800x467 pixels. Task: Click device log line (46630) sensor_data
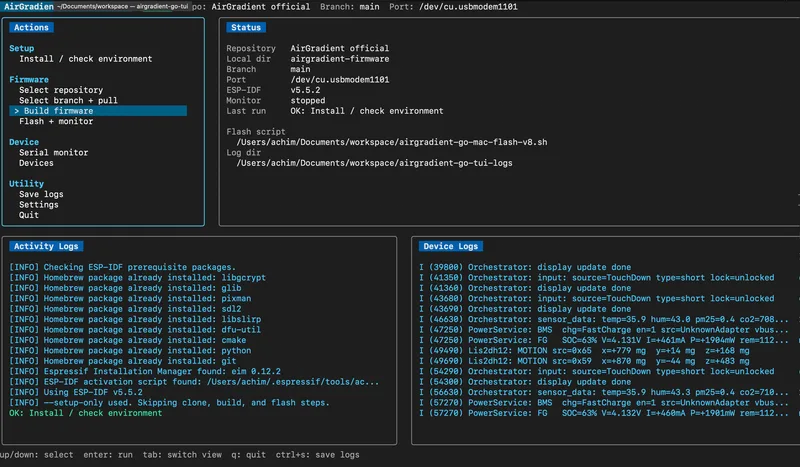click(x=604, y=319)
